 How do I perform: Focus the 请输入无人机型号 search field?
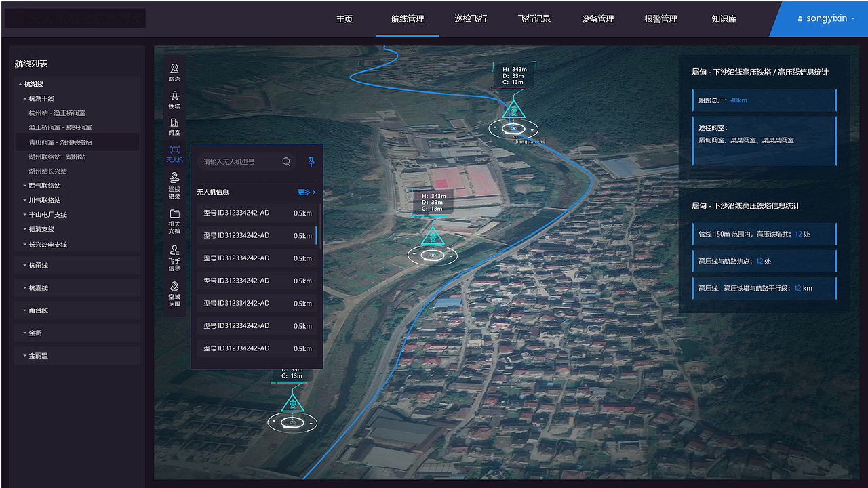[x=247, y=162]
